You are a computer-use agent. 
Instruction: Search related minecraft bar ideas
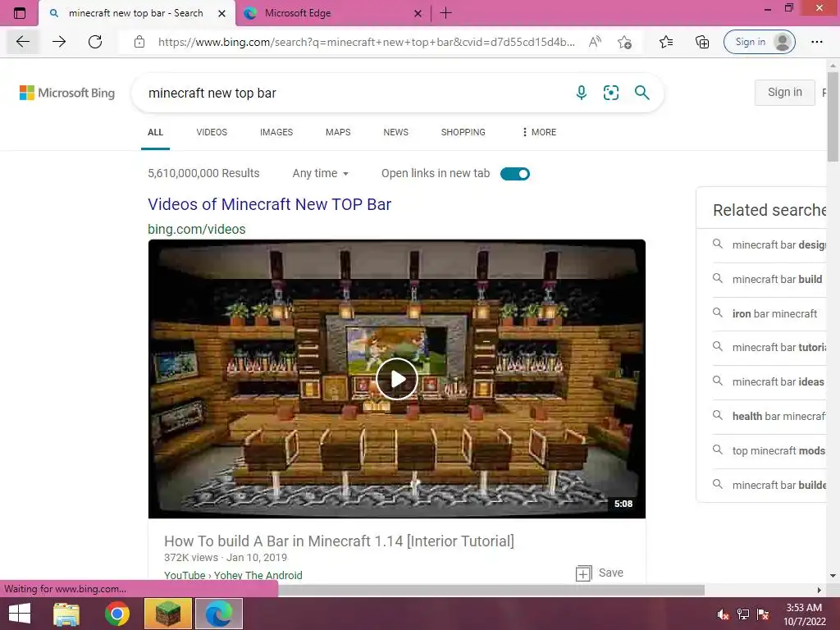pos(768,381)
